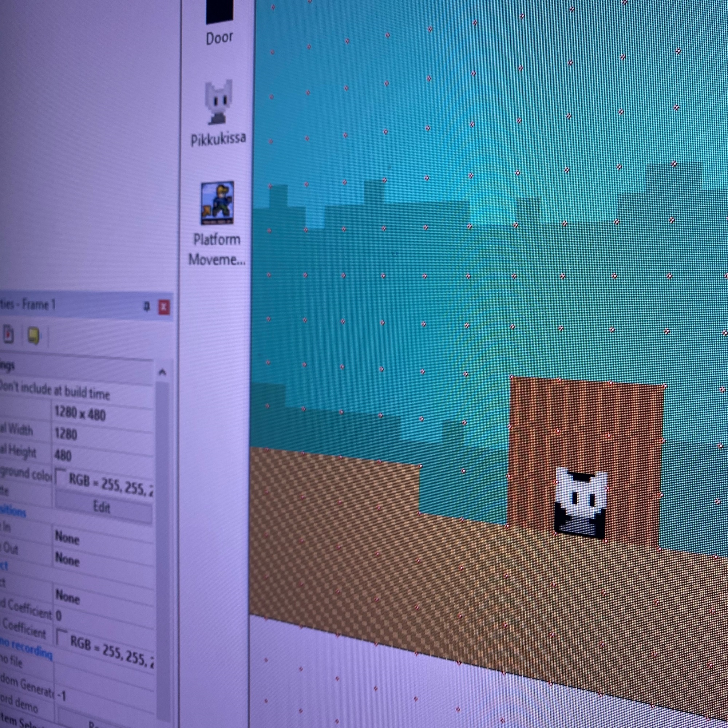This screenshot has height=728, width=728.
Task: Open the runtime options properties tab icon
Action: click(x=8, y=335)
